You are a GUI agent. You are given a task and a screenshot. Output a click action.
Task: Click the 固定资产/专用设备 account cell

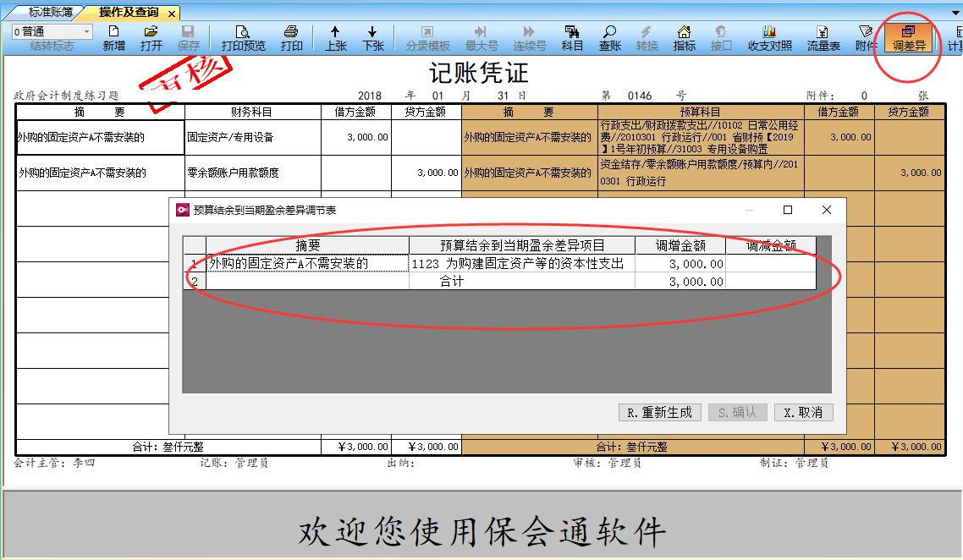coord(252,137)
